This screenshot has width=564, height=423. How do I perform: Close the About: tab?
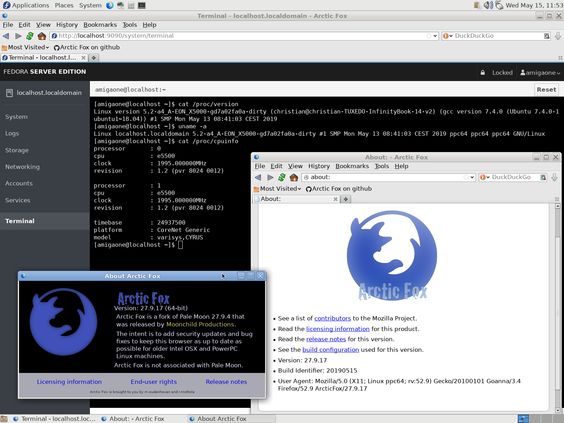point(335,199)
